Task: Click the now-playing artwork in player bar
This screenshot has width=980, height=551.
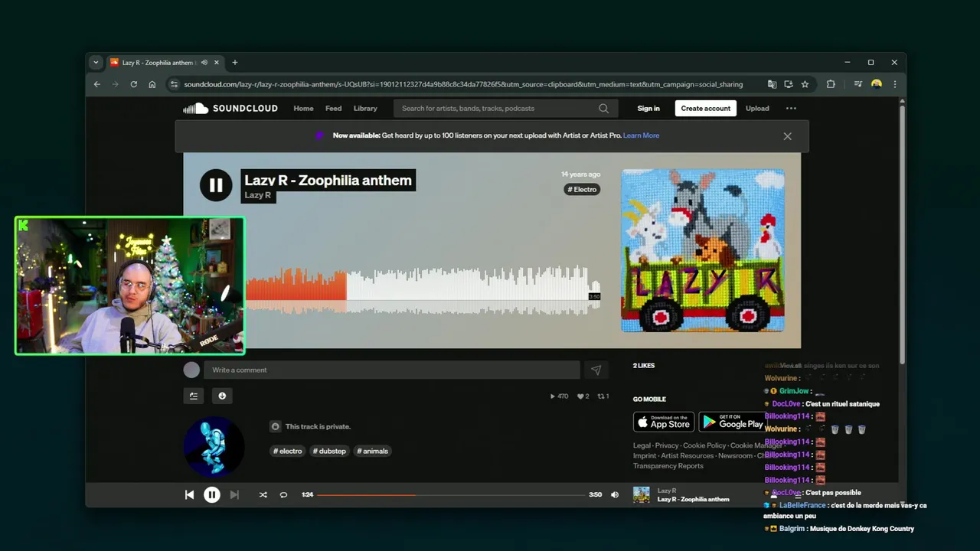Action: pos(642,495)
